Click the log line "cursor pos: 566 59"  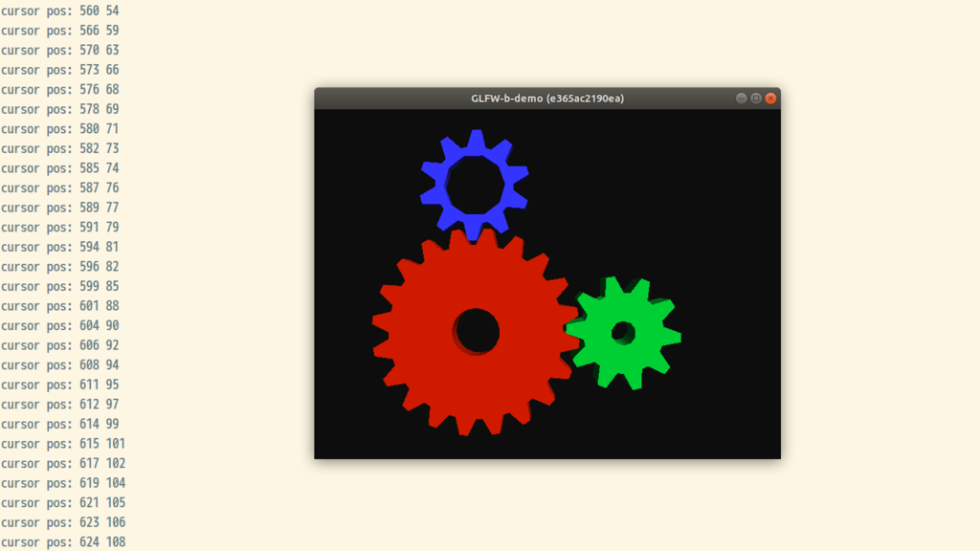(x=60, y=31)
